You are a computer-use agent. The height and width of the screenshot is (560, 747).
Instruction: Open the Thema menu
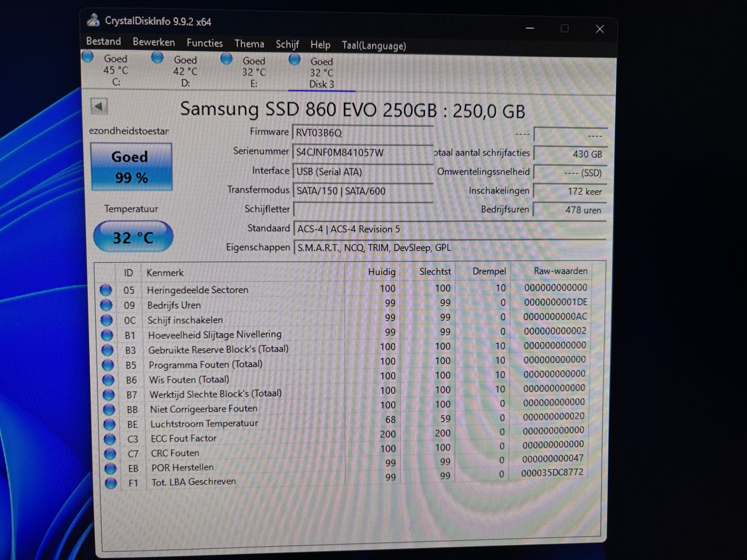pos(249,44)
